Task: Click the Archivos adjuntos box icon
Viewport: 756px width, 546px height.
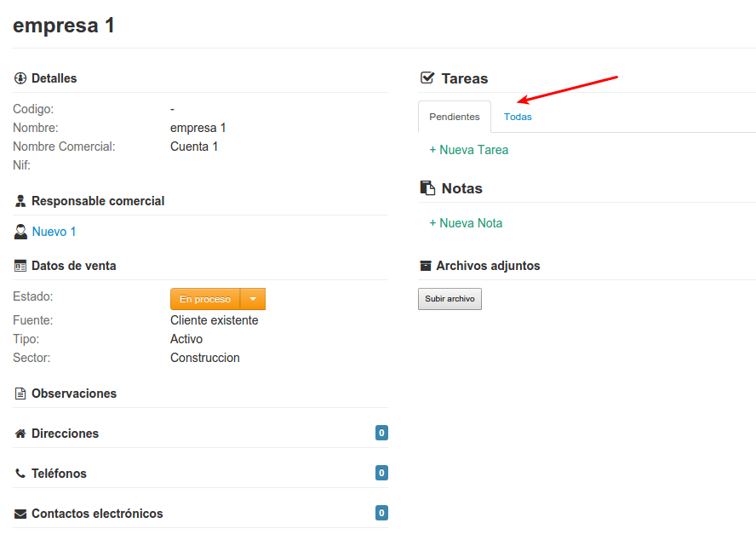Action: coord(426,266)
